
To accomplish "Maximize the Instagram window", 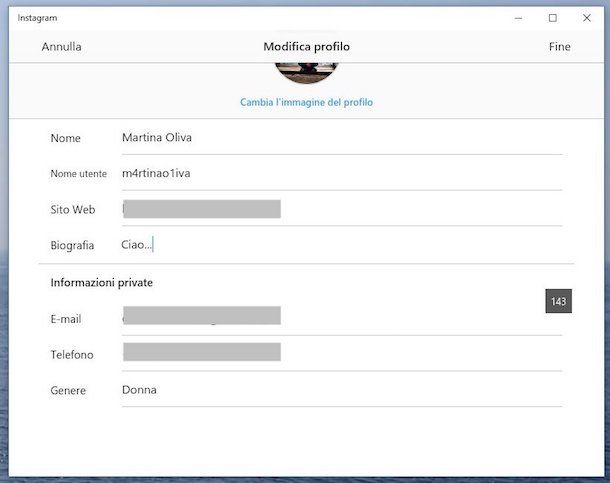I will 552,17.
